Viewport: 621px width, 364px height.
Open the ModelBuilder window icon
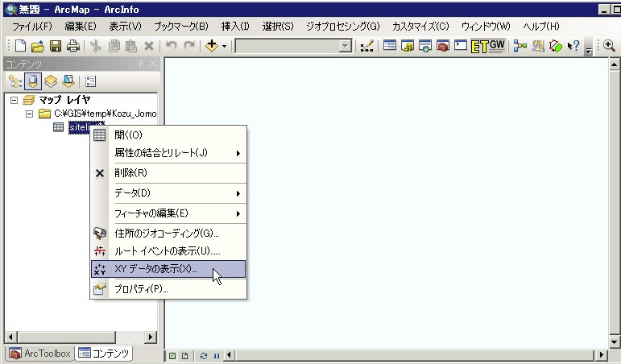coord(520,46)
